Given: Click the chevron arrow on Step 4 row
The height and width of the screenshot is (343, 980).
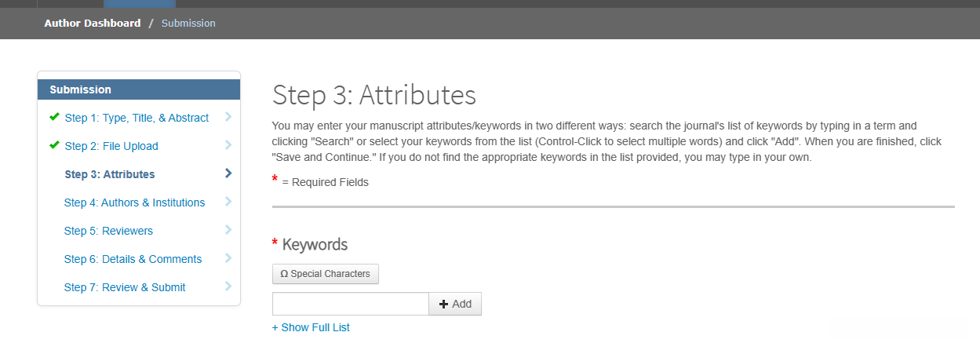Looking at the screenshot, I should (228, 202).
